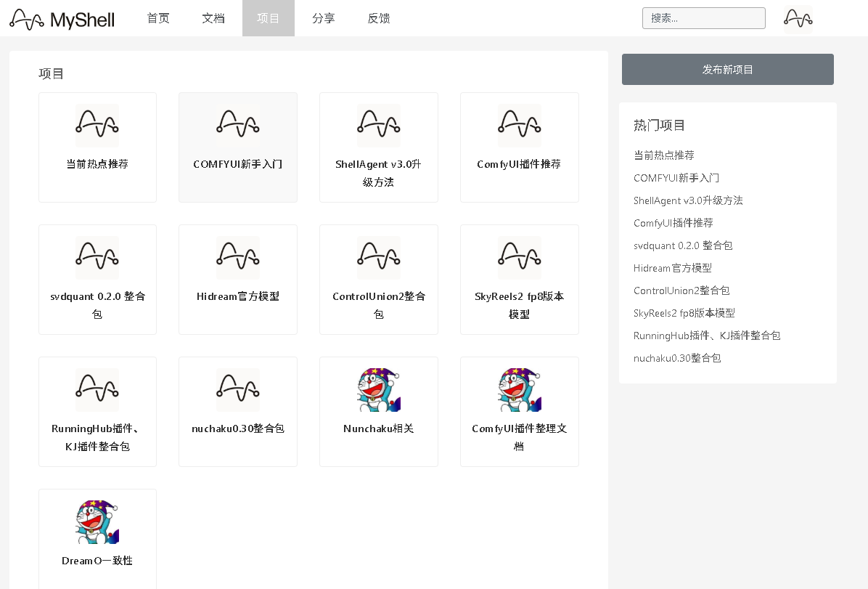The image size is (868, 589).
Task: Click the icon above 当前热点推荐 card
Action: [97, 126]
